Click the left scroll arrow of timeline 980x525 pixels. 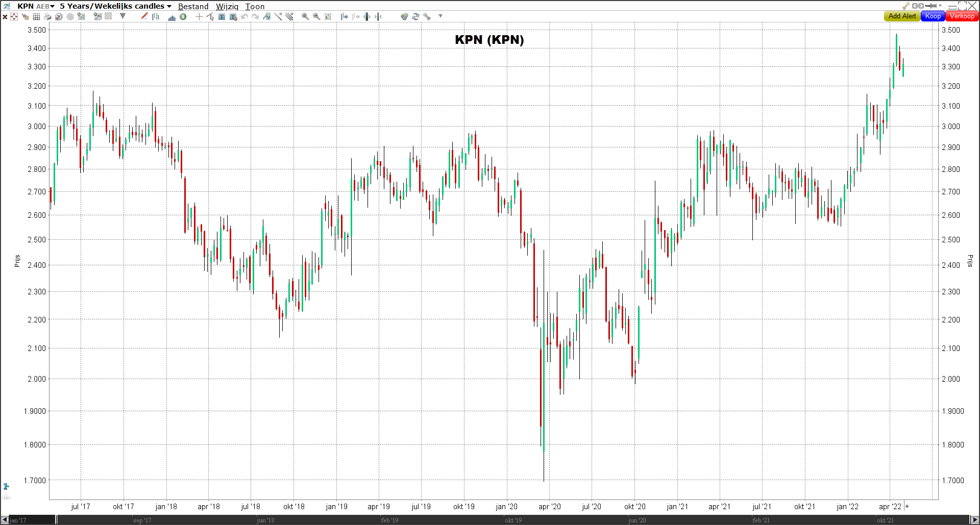pyautogui.click(x=5, y=520)
